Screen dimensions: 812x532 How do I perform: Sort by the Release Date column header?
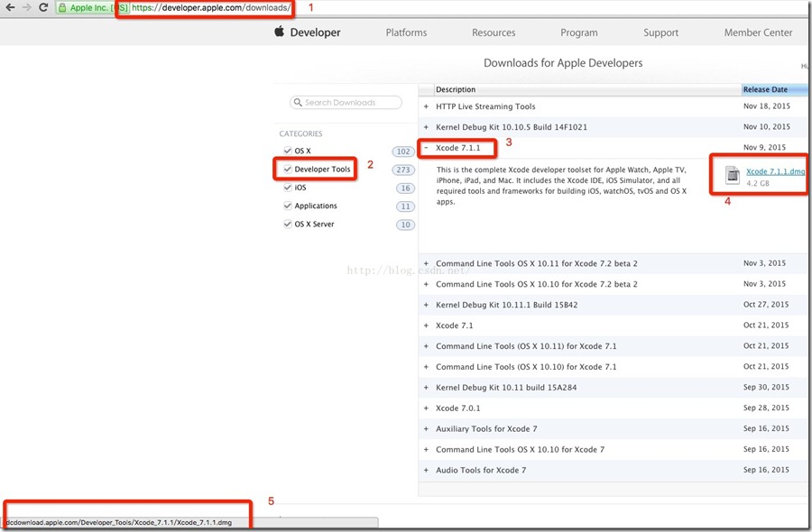775,89
